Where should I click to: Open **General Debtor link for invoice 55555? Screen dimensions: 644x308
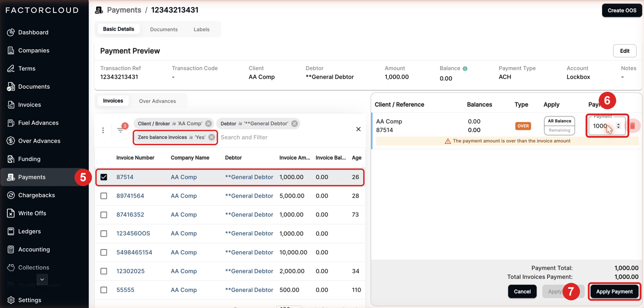click(x=249, y=290)
